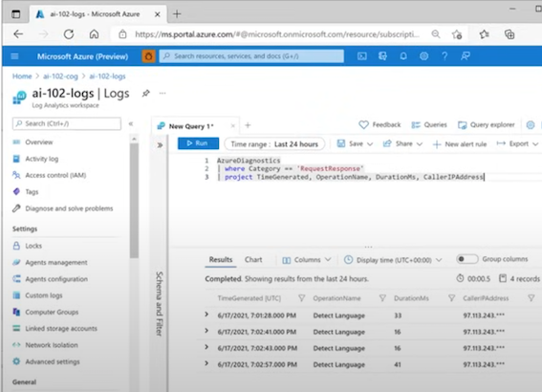The image size is (542, 392).
Task: Open the more options ellipsis beside the title
Action: (x=163, y=93)
